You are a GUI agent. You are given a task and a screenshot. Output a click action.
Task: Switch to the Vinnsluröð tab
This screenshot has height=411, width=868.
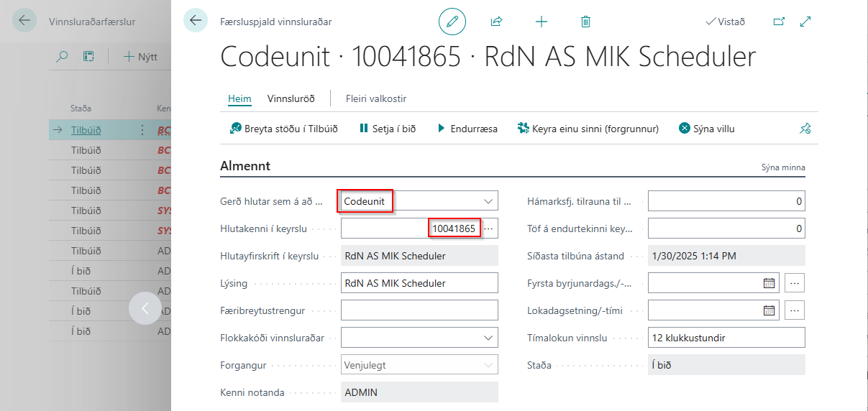tap(291, 98)
